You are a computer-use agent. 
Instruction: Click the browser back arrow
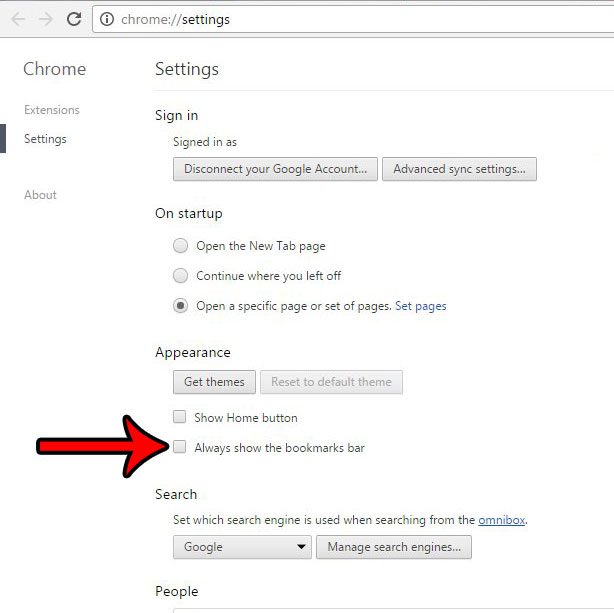[18, 19]
